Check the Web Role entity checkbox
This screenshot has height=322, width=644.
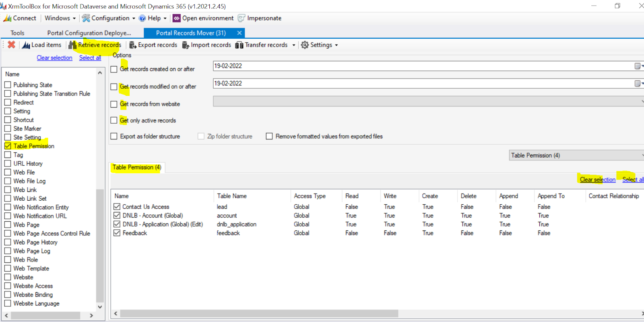pos(8,260)
